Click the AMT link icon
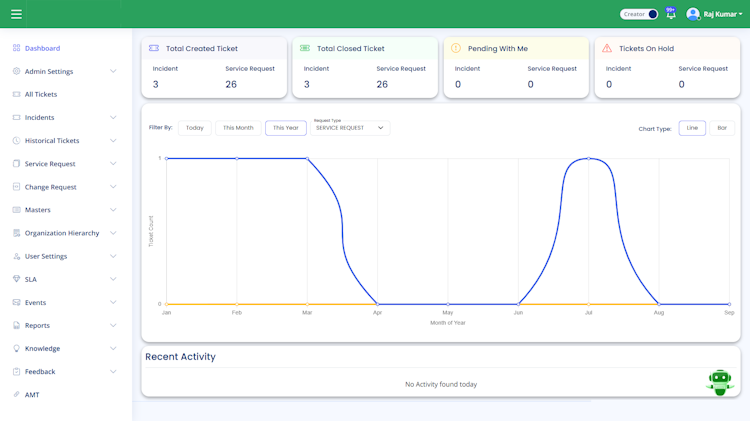The width and height of the screenshot is (750, 421). click(16, 394)
